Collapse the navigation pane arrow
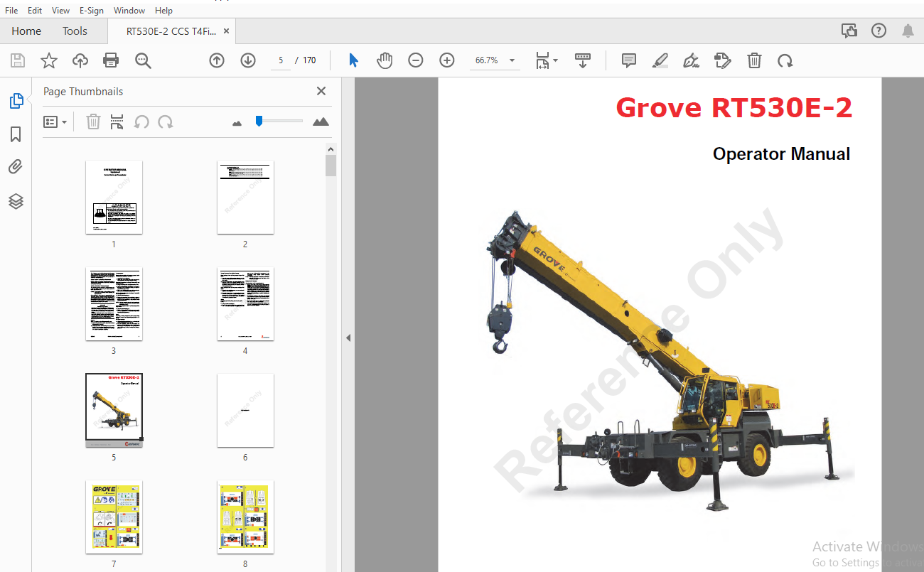Viewport: 924px width, 572px height. [x=348, y=338]
